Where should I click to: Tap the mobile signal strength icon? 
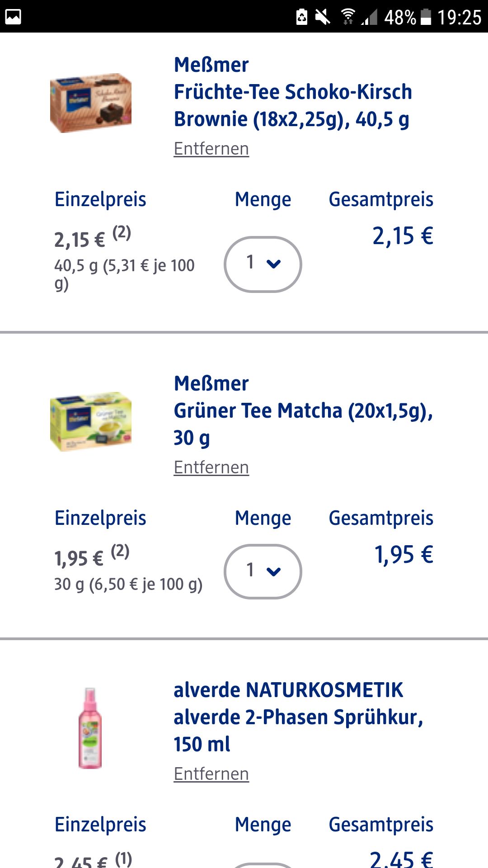[x=369, y=18]
